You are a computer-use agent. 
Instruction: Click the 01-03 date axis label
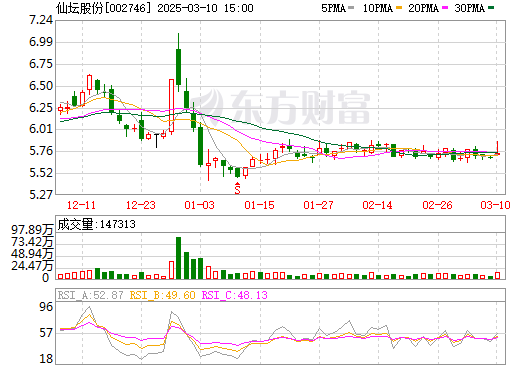click(x=199, y=205)
